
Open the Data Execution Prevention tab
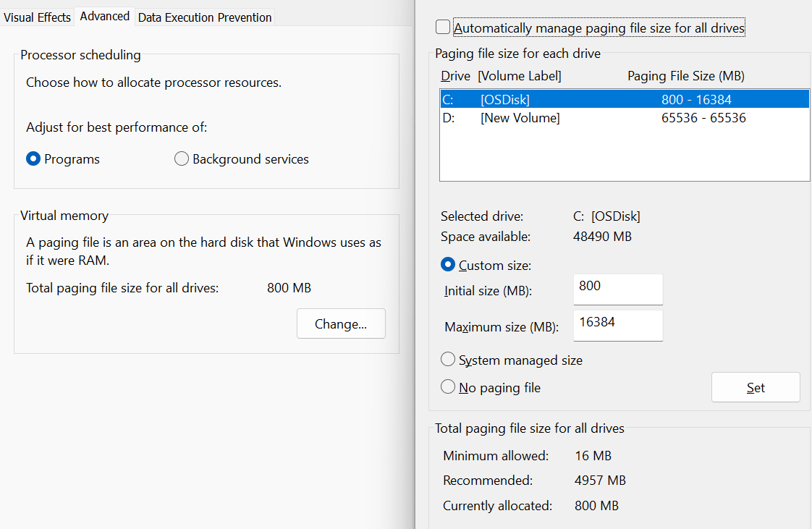tap(205, 17)
